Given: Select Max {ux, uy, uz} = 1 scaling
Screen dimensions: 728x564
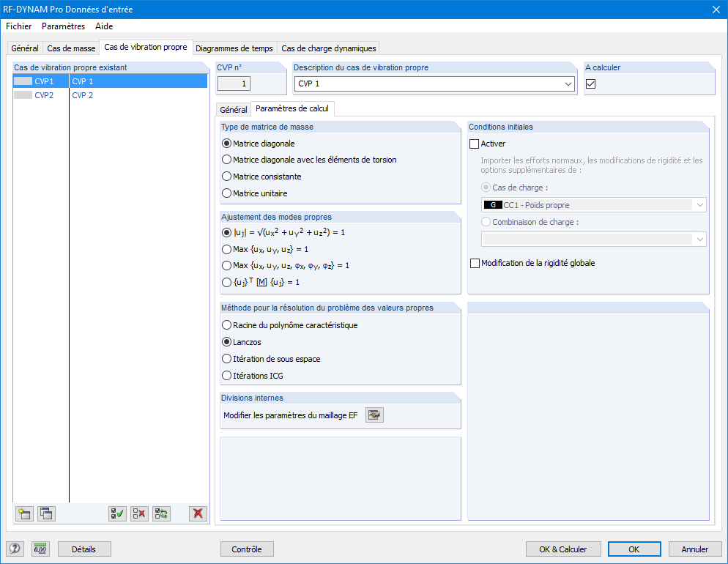Looking at the screenshot, I should [265, 249].
